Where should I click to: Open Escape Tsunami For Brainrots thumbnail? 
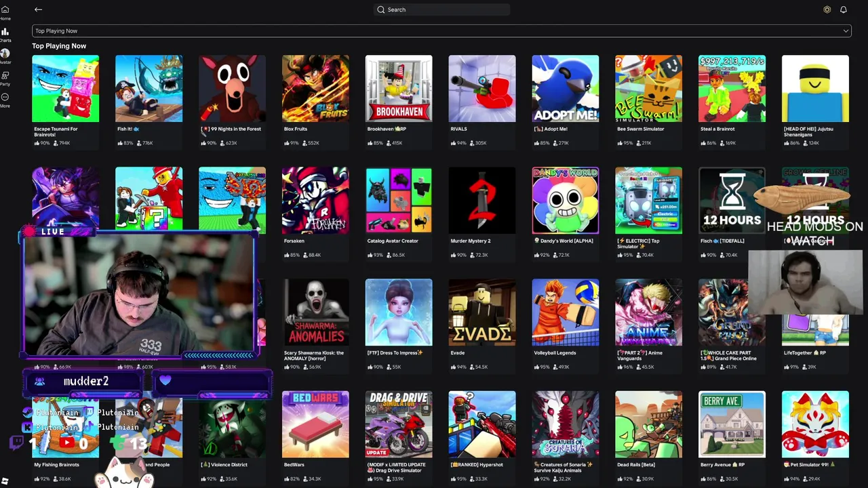coord(65,89)
